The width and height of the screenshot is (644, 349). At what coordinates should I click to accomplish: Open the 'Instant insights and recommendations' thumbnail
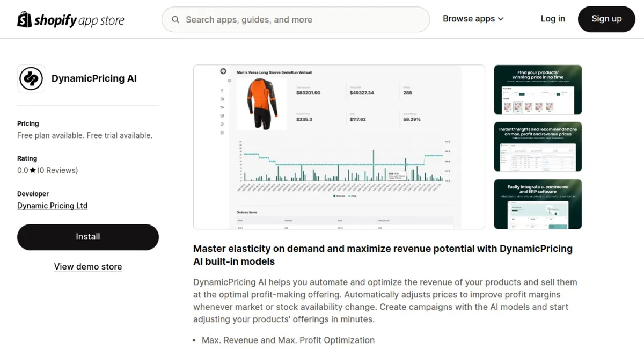coord(537,147)
